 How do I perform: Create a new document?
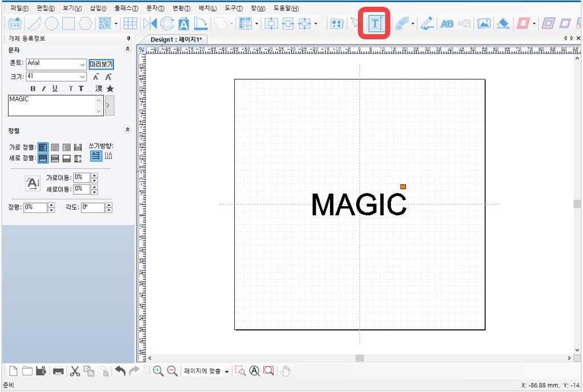click(13, 371)
